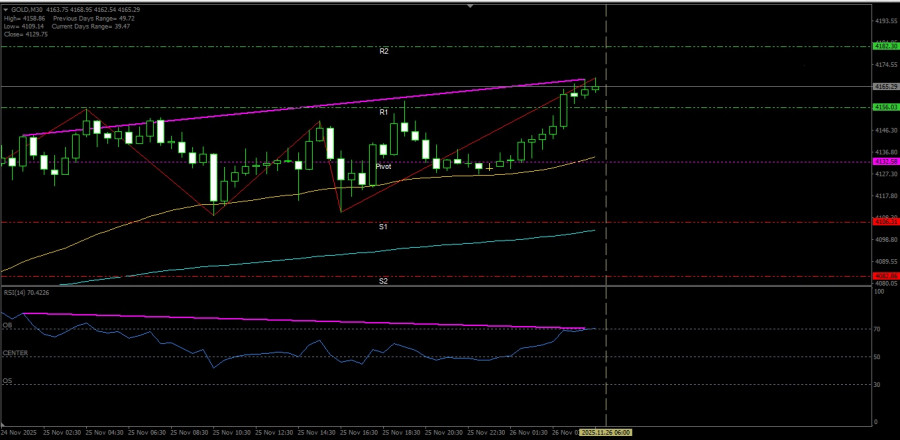This screenshot has width=900, height=440.
Task: Click the High= 4158.86 text
Action: tap(25, 18)
